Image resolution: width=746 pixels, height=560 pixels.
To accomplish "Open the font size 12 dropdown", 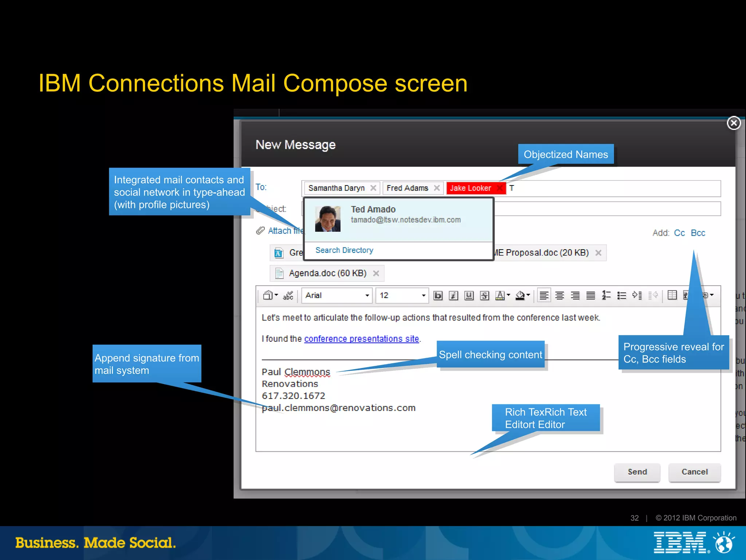I will 402,295.
